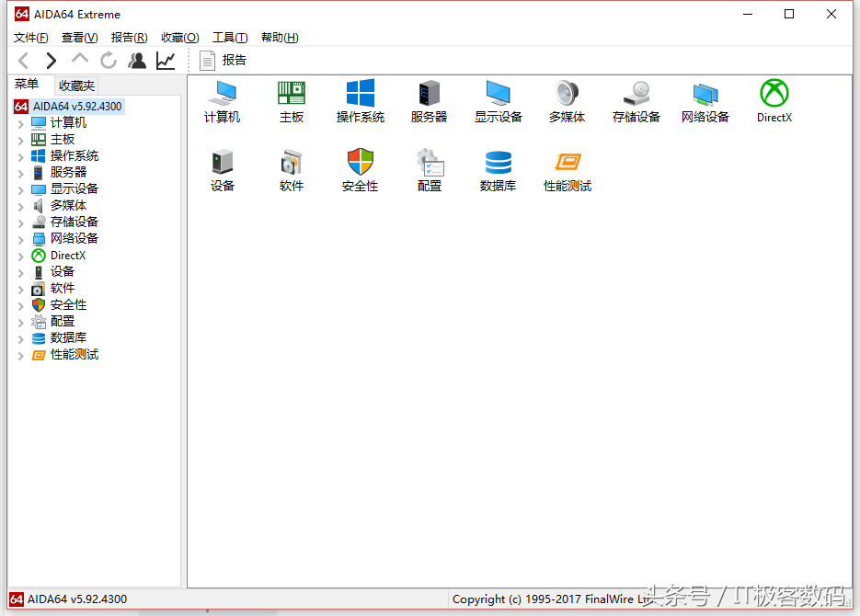
Task: Open the 软件 software icon in main panel
Action: tap(292, 170)
